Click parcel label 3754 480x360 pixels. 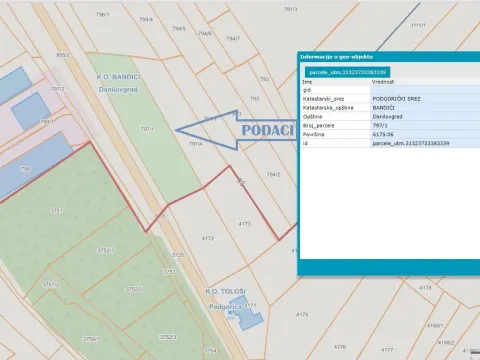tap(210, 351)
